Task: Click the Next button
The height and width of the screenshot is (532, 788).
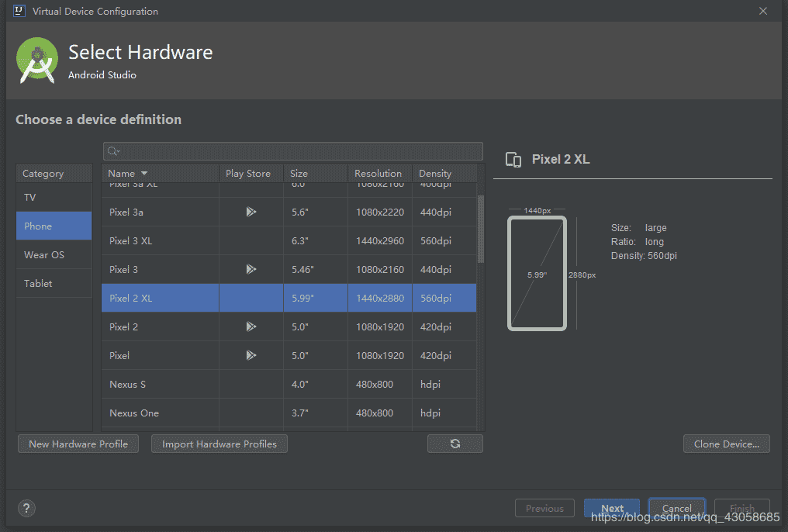Action: [x=612, y=507]
